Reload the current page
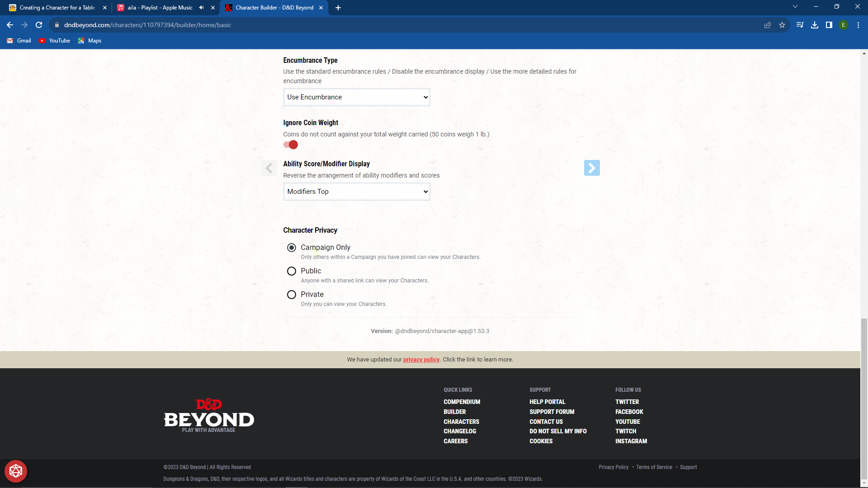Viewport: 868px width, 488px height. [x=38, y=25]
